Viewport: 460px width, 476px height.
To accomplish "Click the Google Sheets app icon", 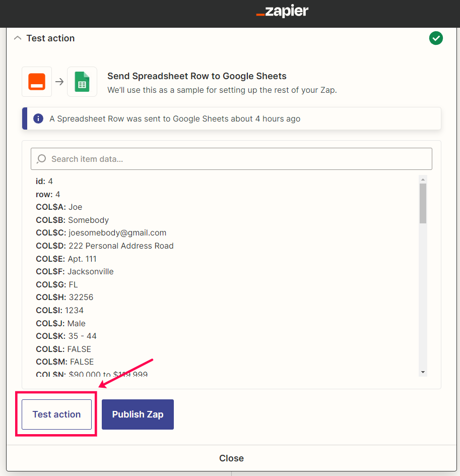I will tap(82, 82).
